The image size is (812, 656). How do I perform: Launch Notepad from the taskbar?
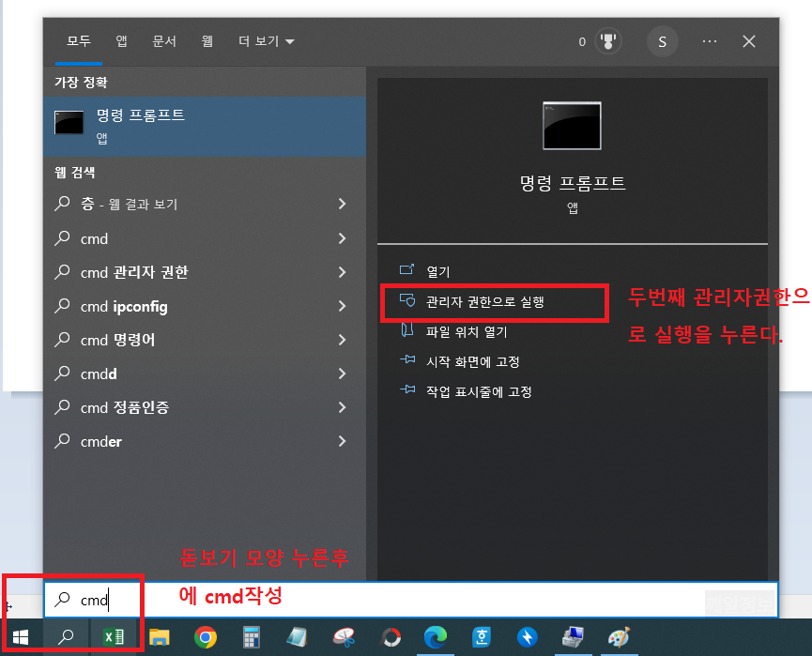coord(296,637)
